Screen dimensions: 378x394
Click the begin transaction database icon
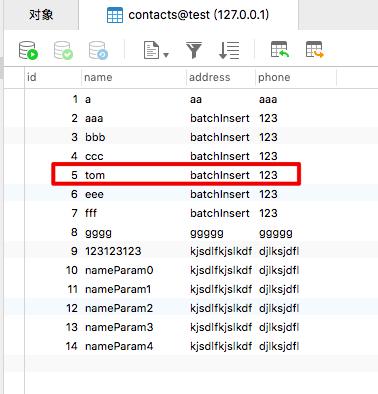pyautogui.click(x=28, y=50)
